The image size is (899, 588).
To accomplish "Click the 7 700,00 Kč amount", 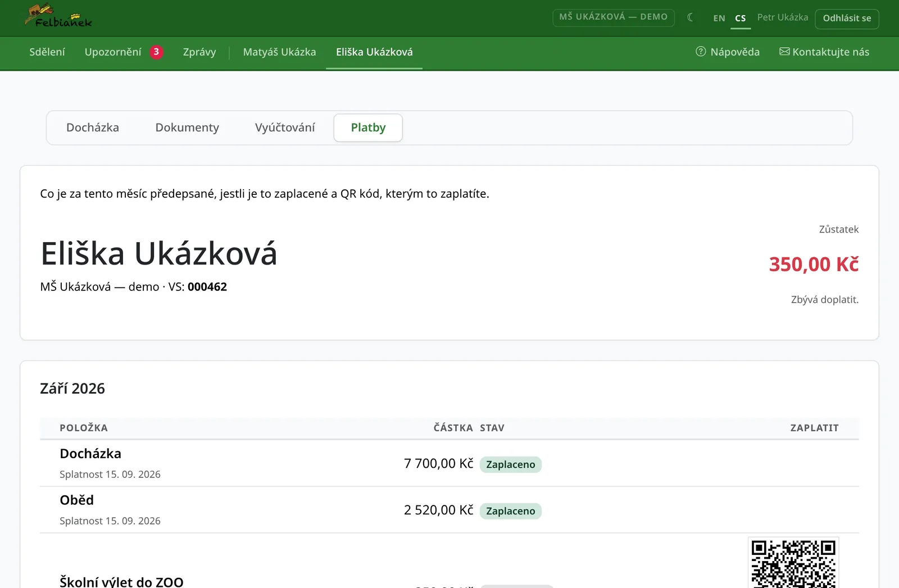I will click(438, 464).
